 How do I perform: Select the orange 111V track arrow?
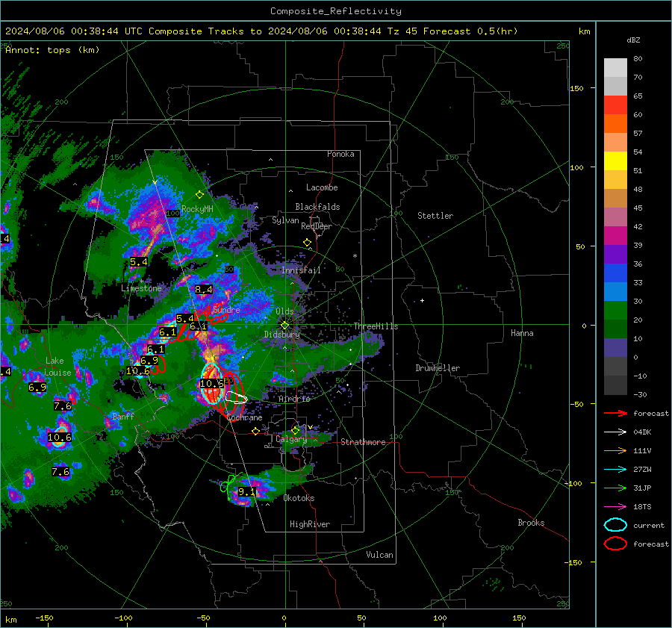[615, 450]
